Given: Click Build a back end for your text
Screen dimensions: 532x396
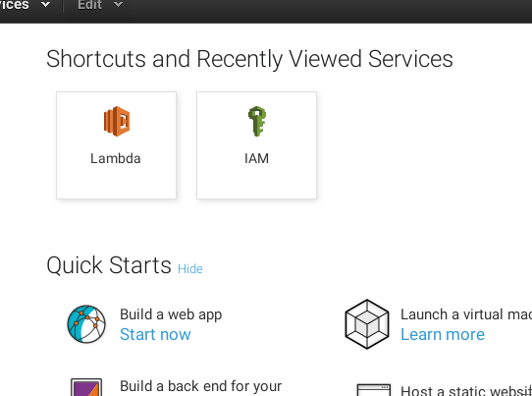Looking at the screenshot, I should [x=201, y=386].
